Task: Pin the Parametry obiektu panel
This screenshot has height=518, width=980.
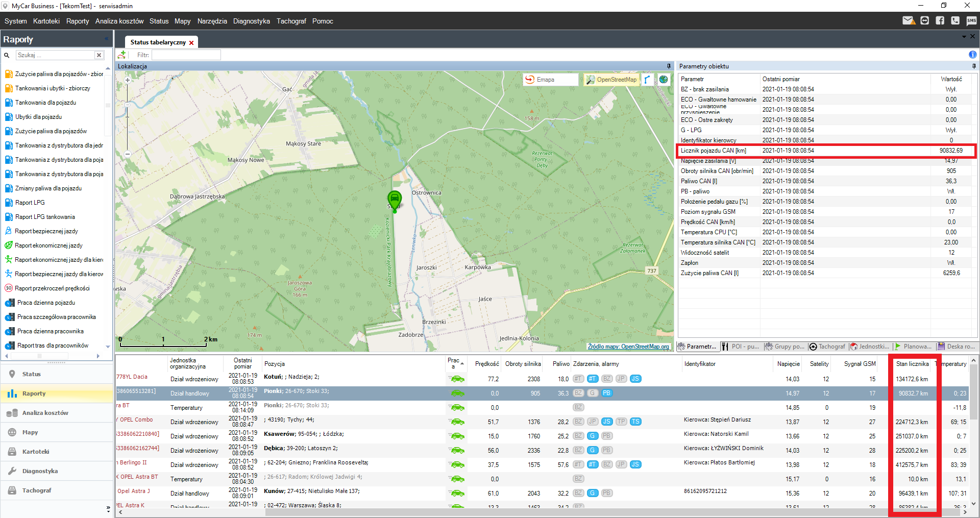Action: tap(974, 66)
